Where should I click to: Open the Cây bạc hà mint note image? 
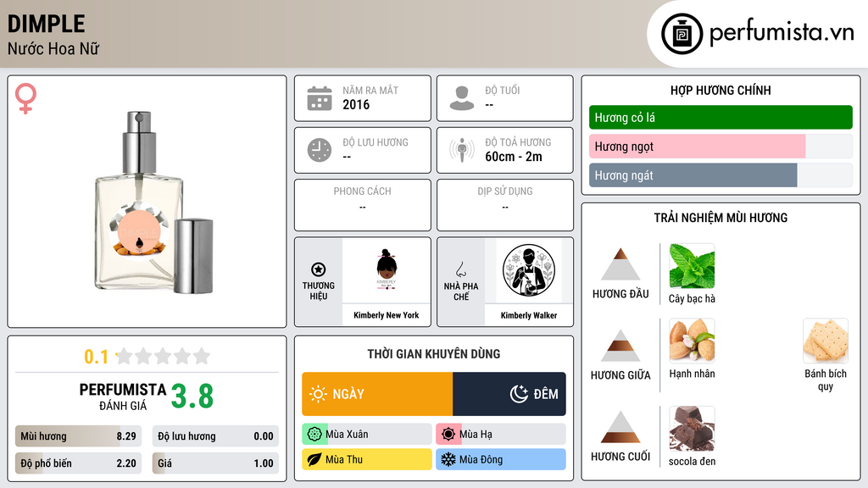pos(692,266)
